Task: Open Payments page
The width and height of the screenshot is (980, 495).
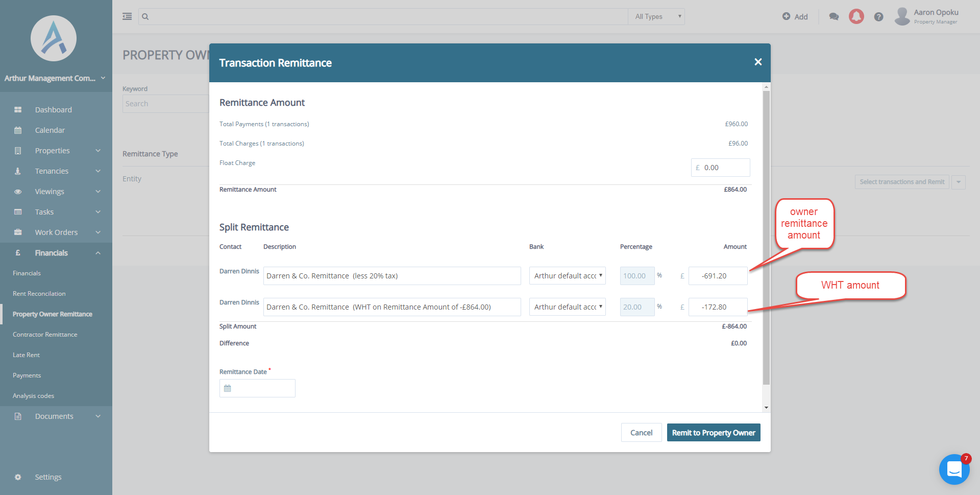Action: point(27,375)
